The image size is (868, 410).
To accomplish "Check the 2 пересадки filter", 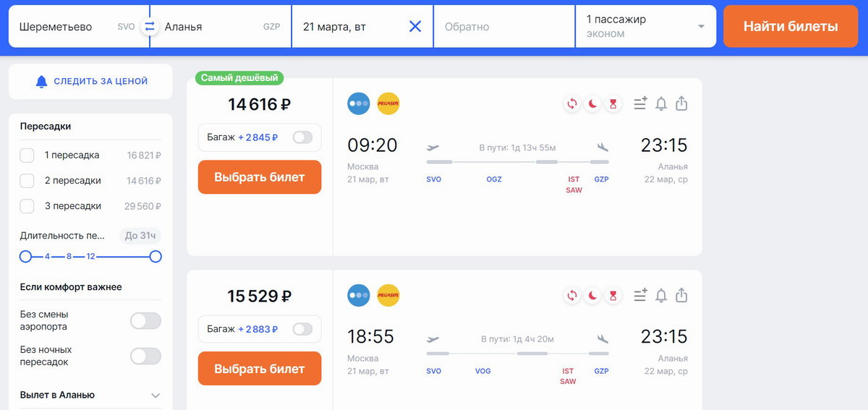I will [27, 181].
